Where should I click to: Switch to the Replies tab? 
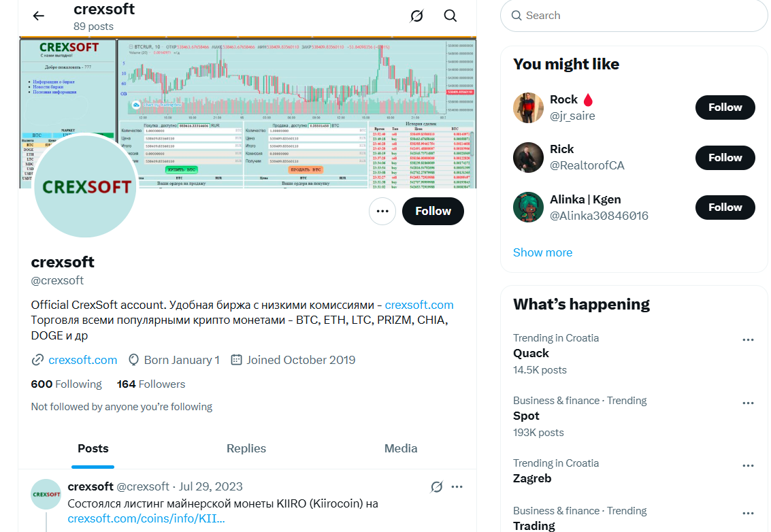(x=246, y=448)
